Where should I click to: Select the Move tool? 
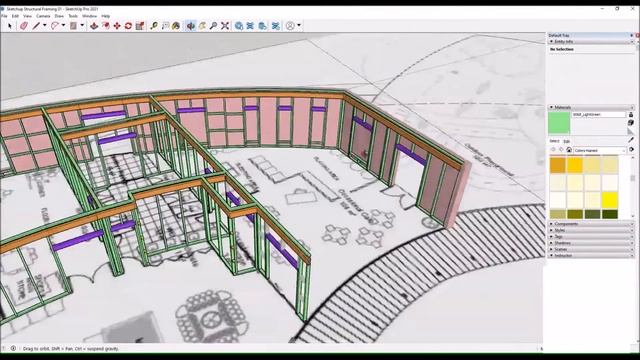117,26
